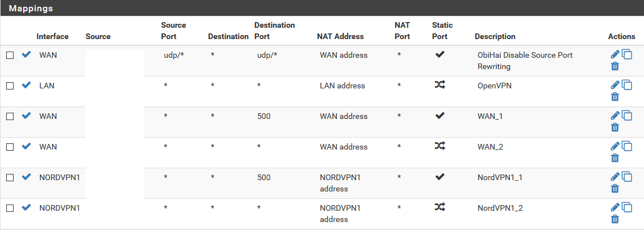
Task: Check the NordVPN1_2 row checkbox
Action: (10, 208)
